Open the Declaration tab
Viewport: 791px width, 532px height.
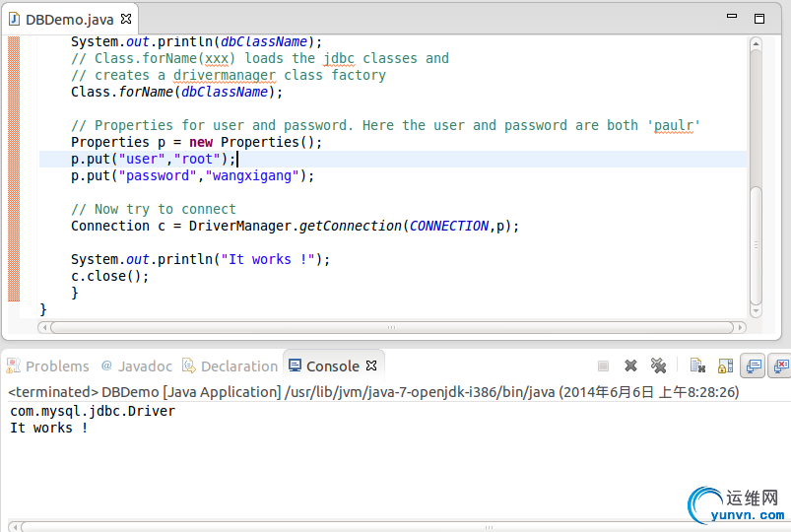pyautogui.click(x=231, y=366)
